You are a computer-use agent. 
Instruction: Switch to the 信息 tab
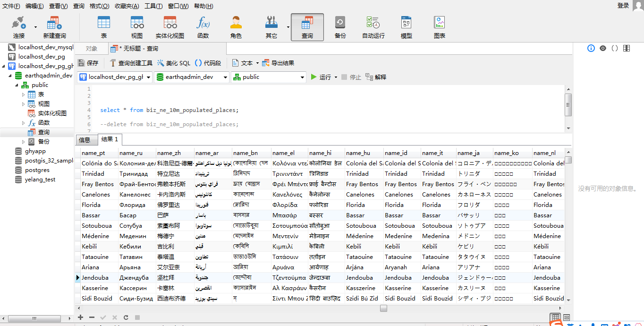click(x=85, y=140)
